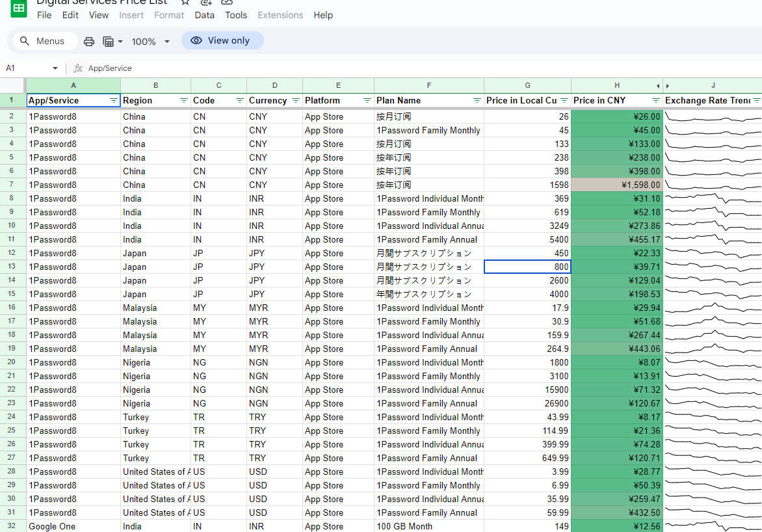This screenshot has width=762, height=532.
Task: Open the Edit menu
Action: (70, 15)
